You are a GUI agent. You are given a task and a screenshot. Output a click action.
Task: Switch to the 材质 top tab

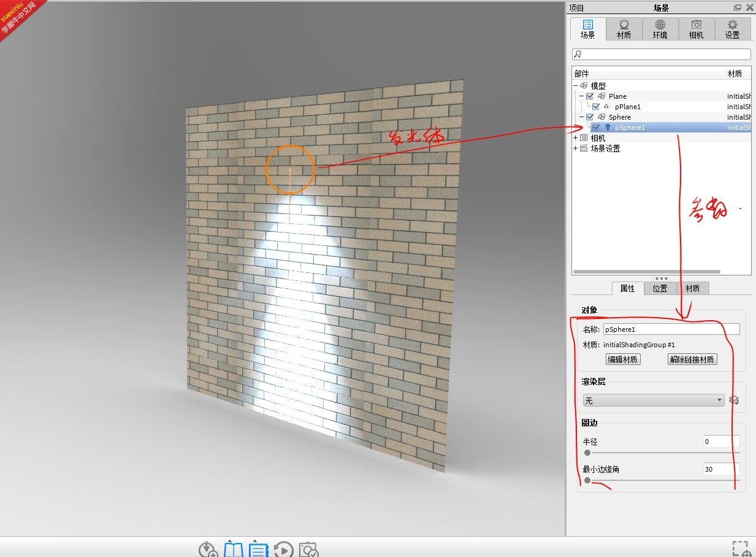tap(624, 29)
